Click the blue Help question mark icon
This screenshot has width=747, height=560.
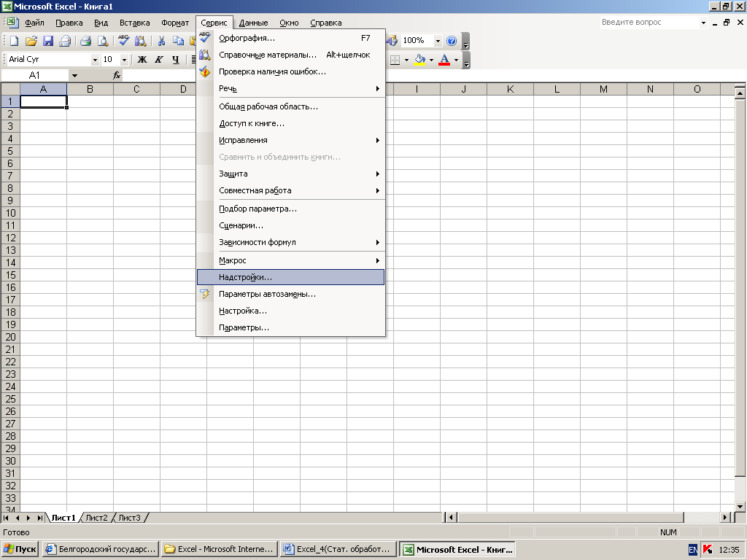[x=451, y=41]
